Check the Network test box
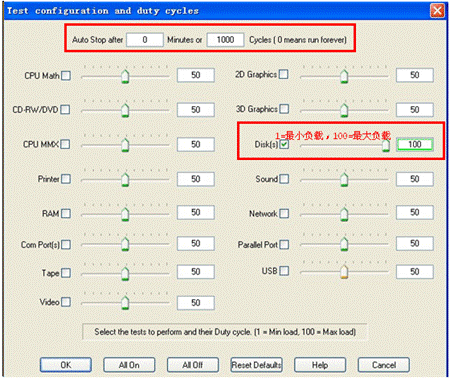This screenshot has height=378, width=450. click(x=284, y=213)
